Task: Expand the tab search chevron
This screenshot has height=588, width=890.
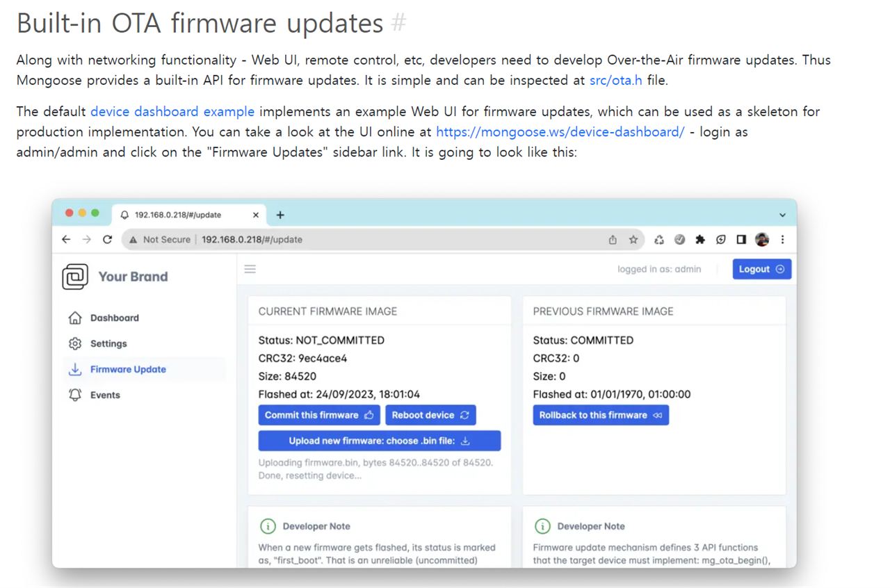Action: [x=782, y=215]
